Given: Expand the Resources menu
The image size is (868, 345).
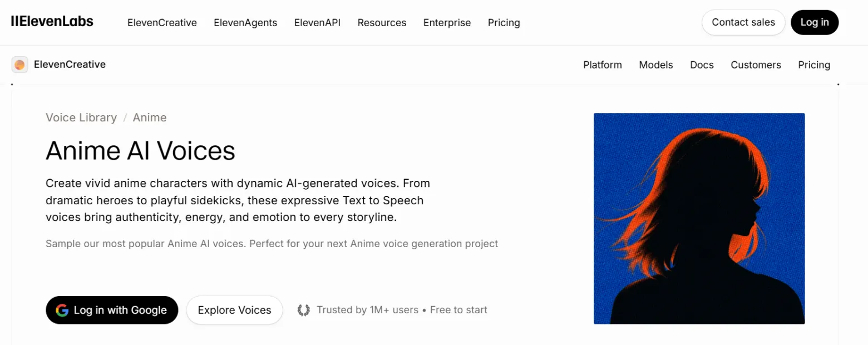Looking at the screenshot, I should coord(382,23).
